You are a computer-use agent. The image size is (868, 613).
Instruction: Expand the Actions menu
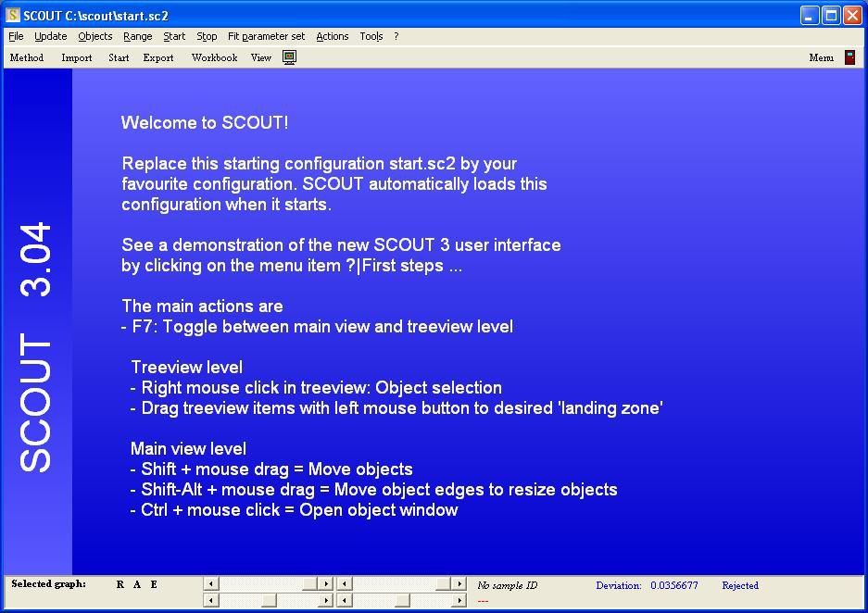332,37
